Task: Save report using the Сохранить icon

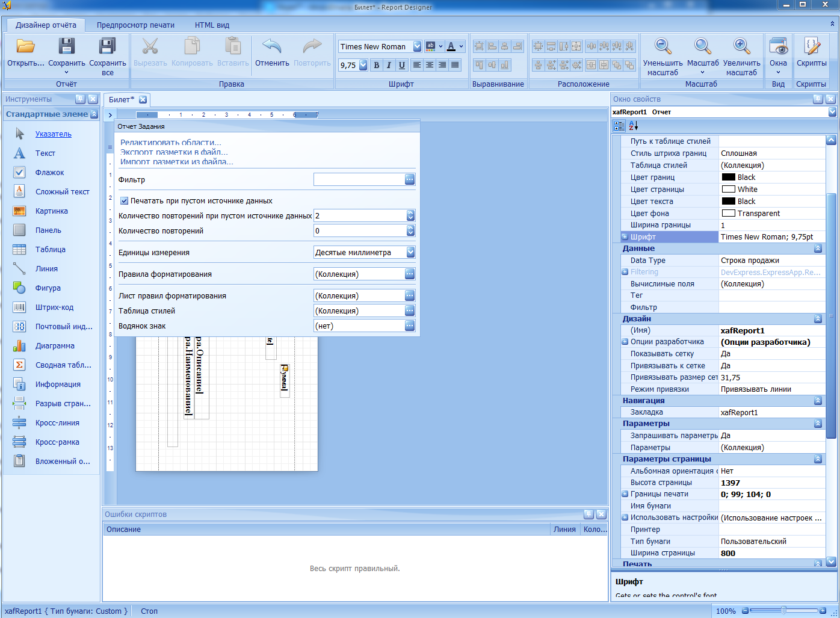Action: pyautogui.click(x=66, y=46)
